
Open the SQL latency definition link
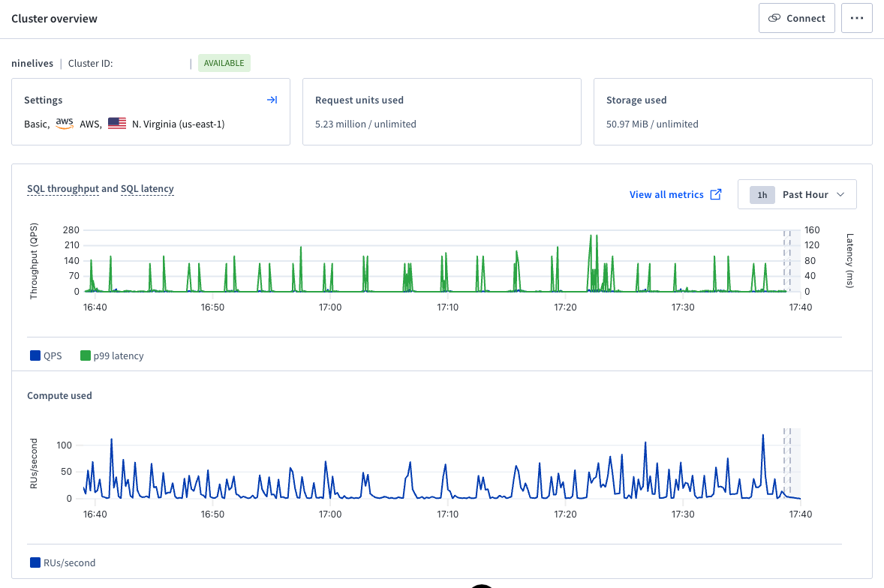click(x=147, y=189)
